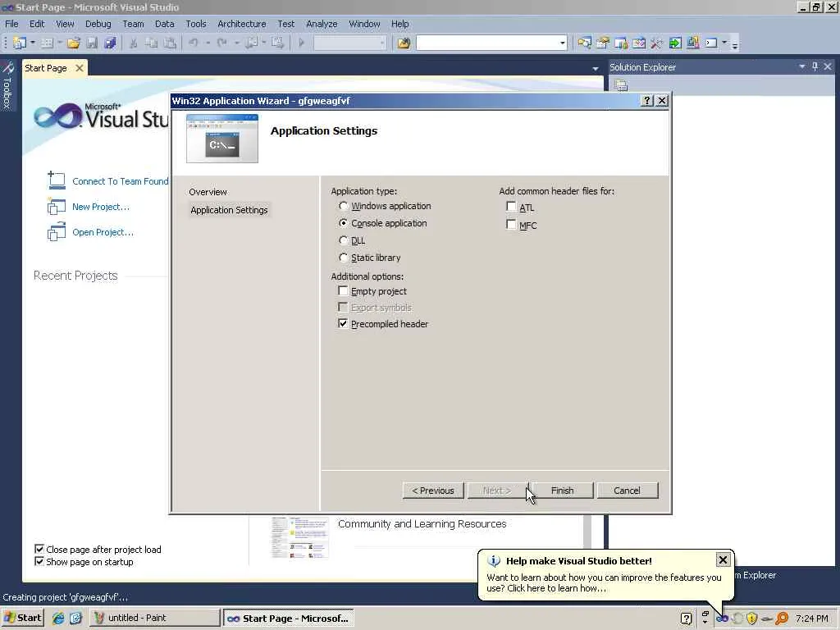Open Solution Explorer window position dropdown

tap(802, 66)
